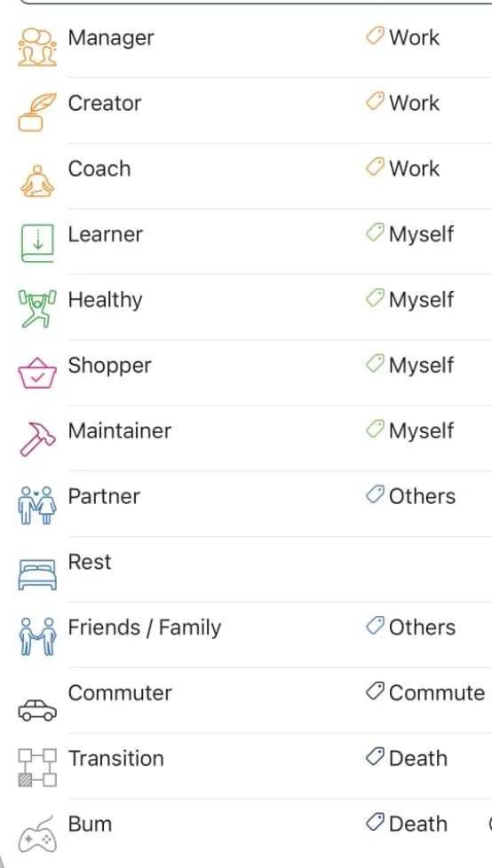The height and width of the screenshot is (868, 492).
Task: Click the Commute tag label
Action: [437, 692]
